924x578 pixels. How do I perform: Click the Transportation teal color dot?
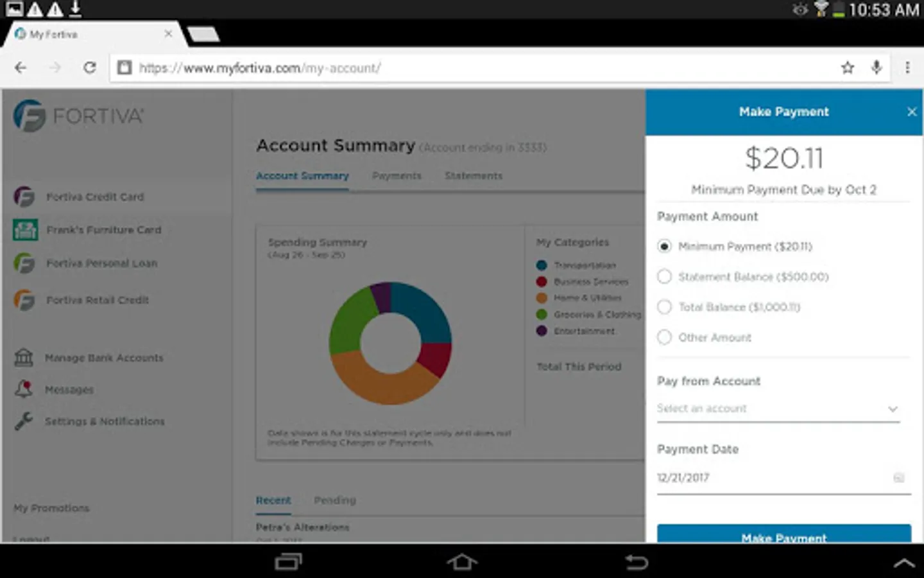point(542,265)
